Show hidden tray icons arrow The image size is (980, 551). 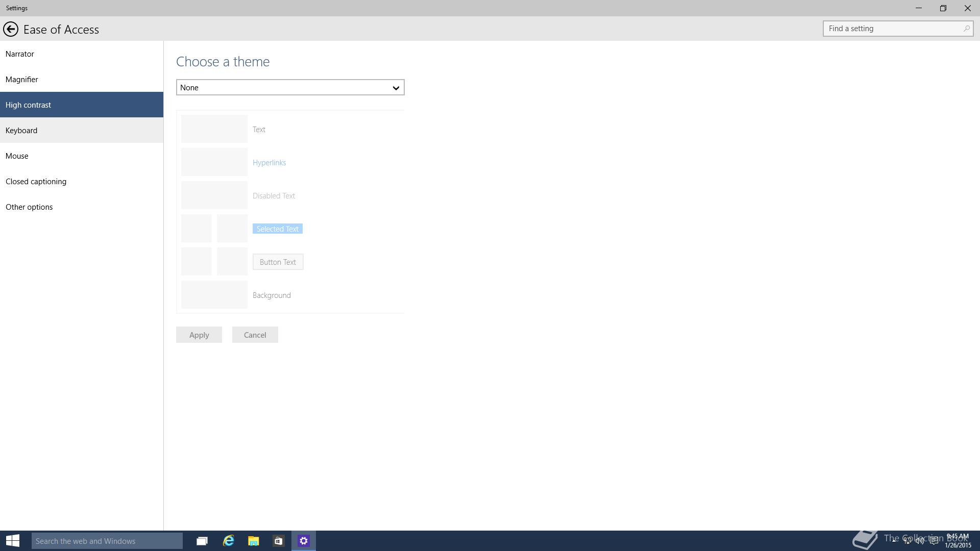tap(894, 540)
